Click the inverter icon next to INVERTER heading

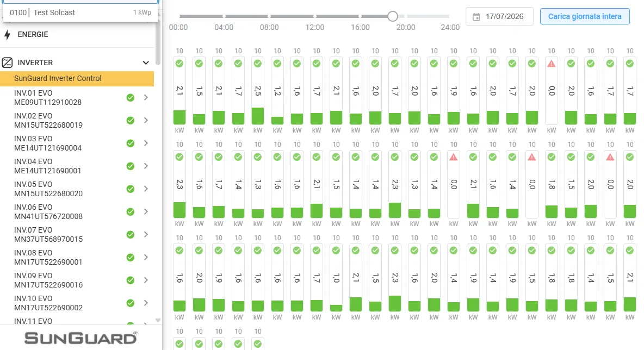[x=7, y=63]
